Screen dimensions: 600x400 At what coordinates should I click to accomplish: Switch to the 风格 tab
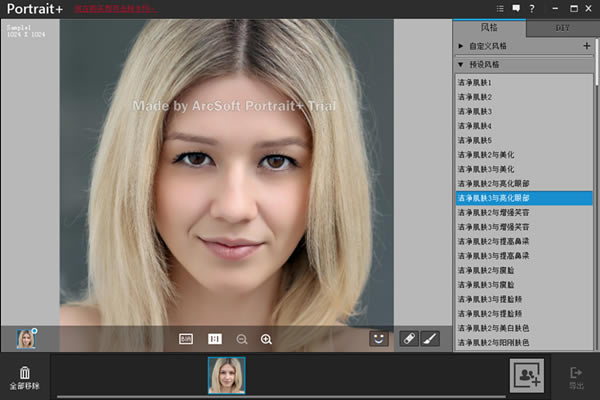tap(489, 28)
